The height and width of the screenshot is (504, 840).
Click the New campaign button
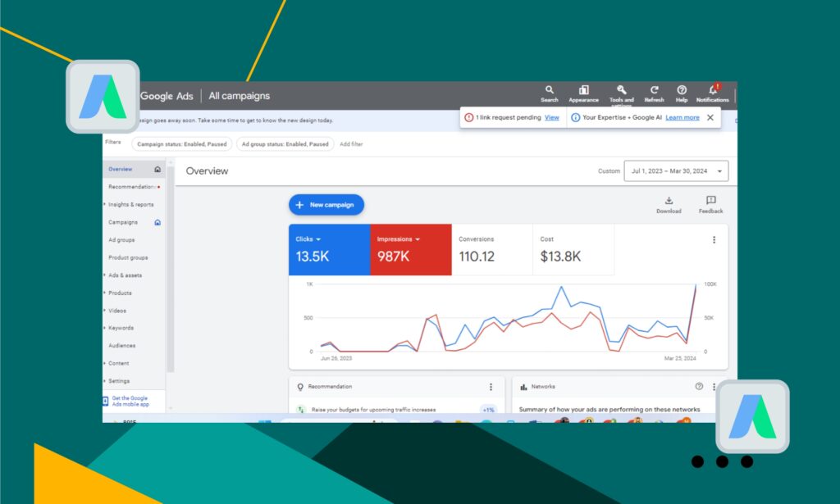coord(326,205)
